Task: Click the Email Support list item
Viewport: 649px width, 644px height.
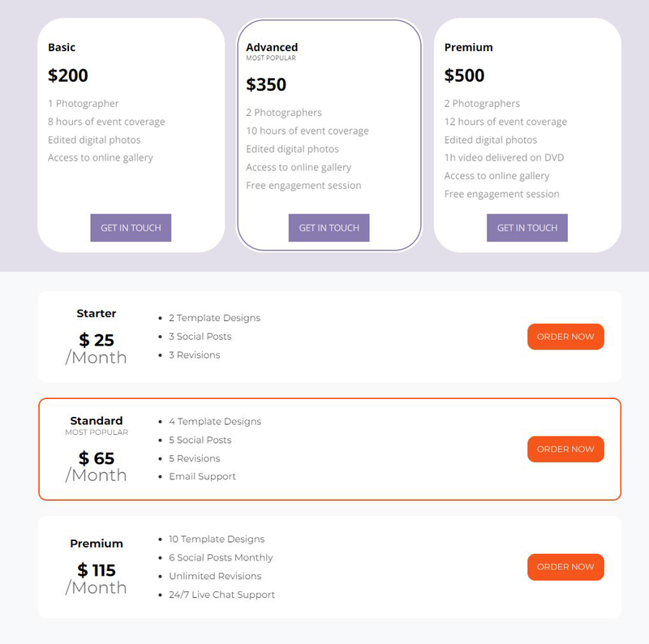Action: [202, 476]
